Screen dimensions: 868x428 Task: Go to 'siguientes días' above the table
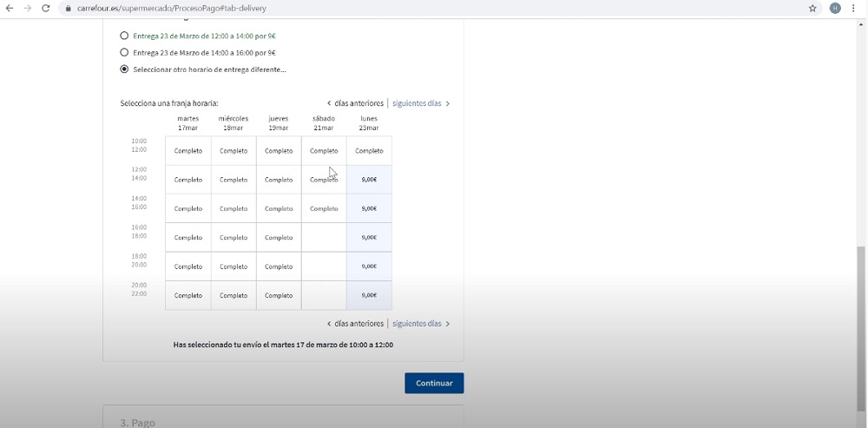[x=420, y=103]
